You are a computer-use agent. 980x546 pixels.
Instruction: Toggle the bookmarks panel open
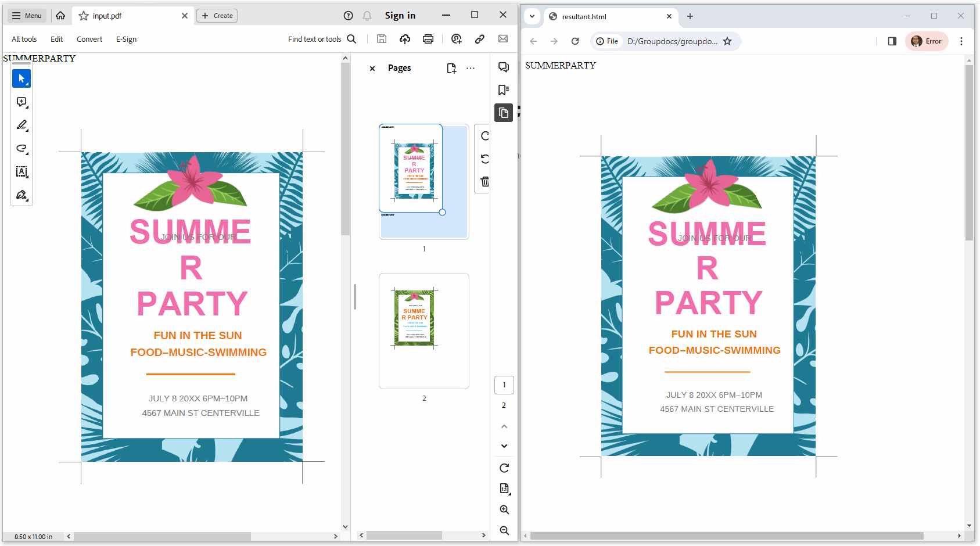tap(503, 89)
